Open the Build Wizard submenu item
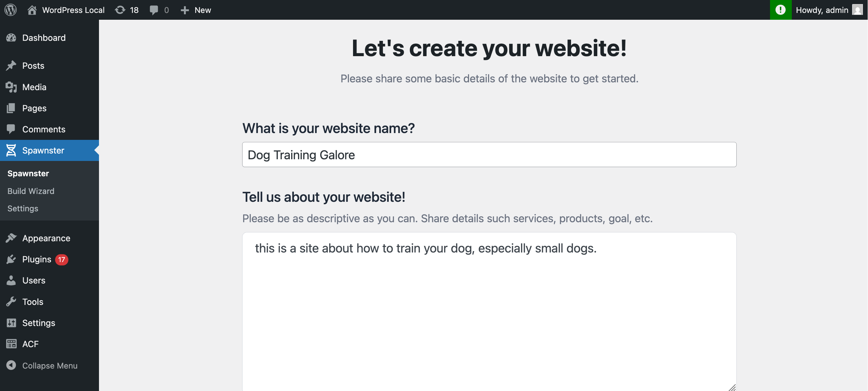Image resolution: width=868 pixels, height=391 pixels. coord(31,191)
